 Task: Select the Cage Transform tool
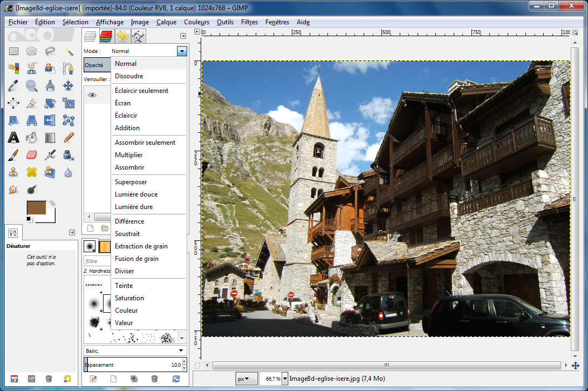pos(69,120)
